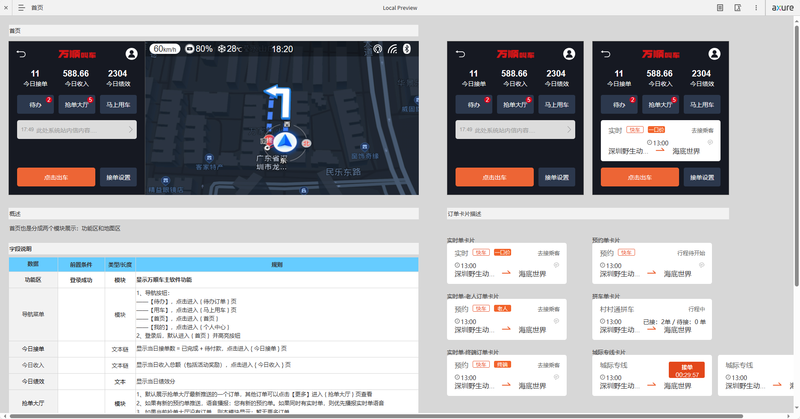Click the 60km/h speed indicator pill
Image resolution: width=800 pixels, height=419 pixels.
pos(166,48)
